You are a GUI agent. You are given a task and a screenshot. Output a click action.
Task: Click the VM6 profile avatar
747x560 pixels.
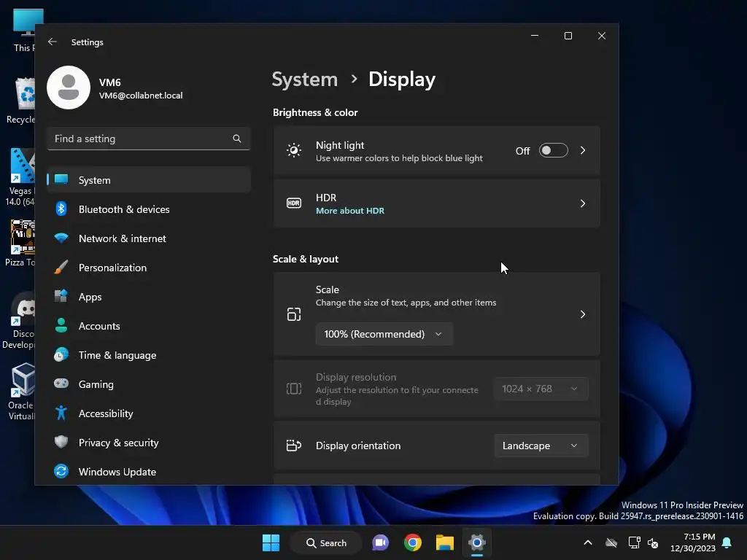[69, 87]
